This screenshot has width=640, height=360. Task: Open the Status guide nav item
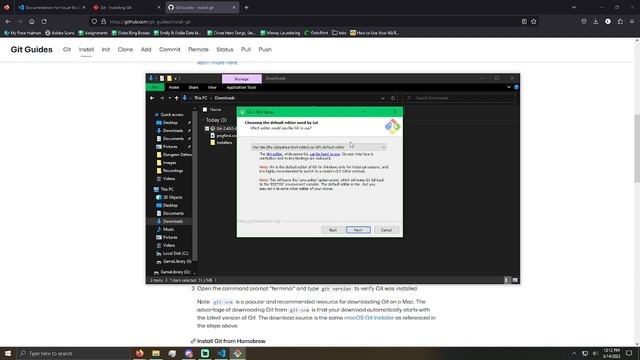[x=225, y=49]
